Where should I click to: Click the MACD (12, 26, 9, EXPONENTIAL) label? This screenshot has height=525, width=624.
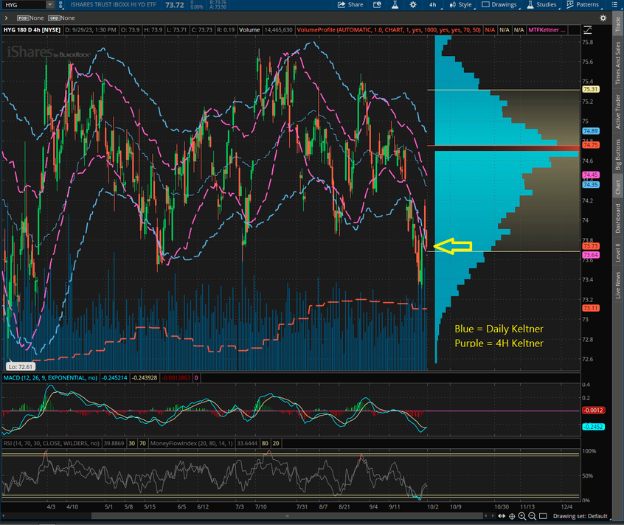click(50, 378)
